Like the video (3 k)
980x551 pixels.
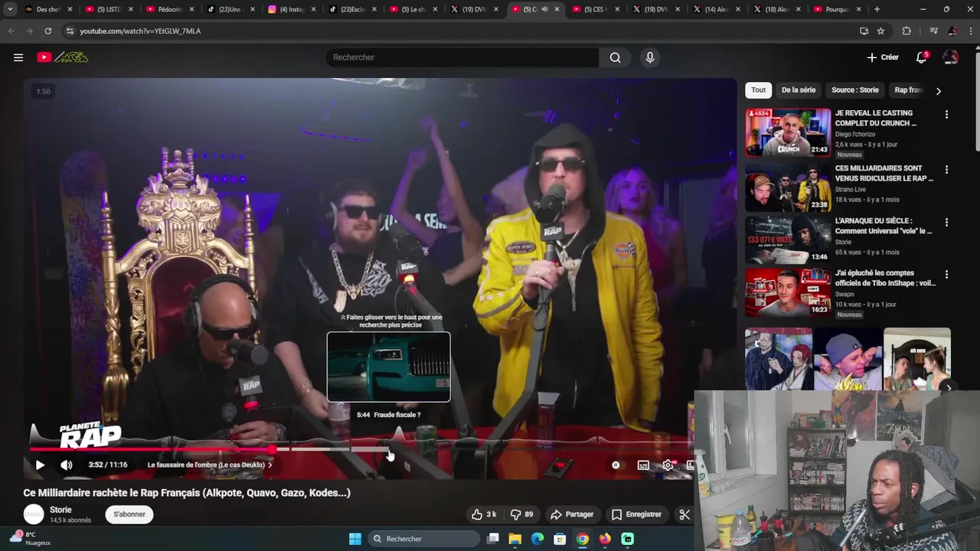[485, 514]
